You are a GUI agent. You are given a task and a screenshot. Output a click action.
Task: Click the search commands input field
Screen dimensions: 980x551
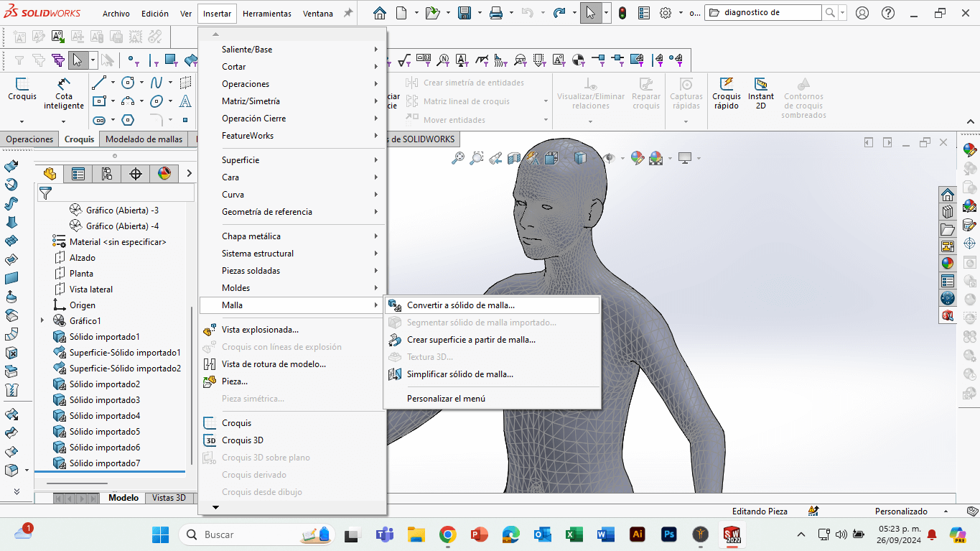762,12
